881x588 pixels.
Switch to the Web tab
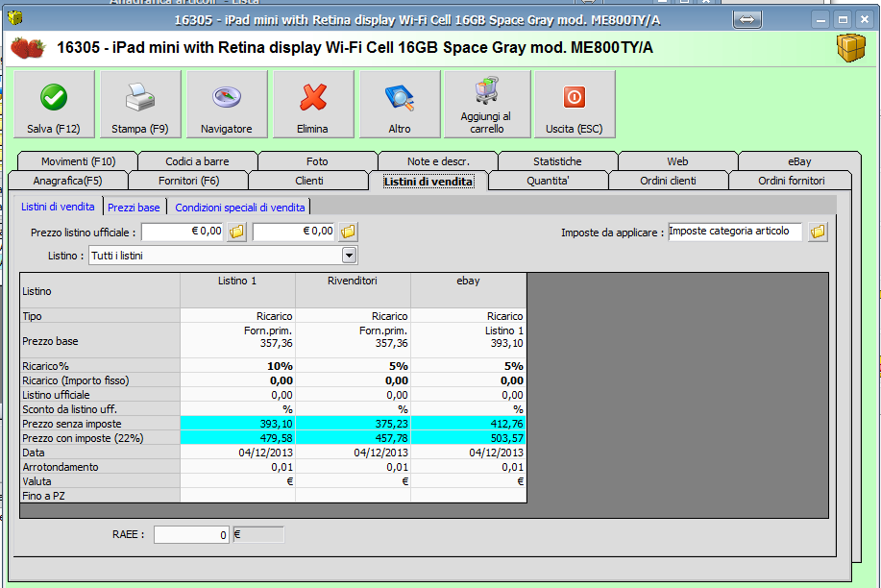pyautogui.click(x=677, y=161)
